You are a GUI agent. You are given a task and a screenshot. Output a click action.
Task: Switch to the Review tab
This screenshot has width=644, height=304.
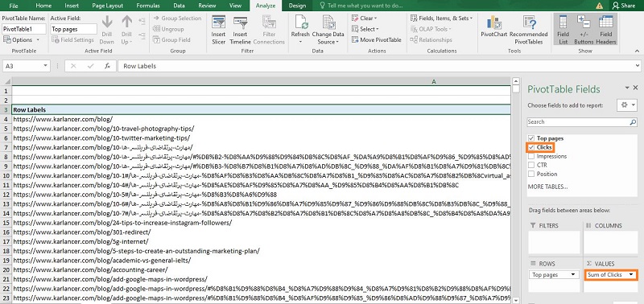pos(207,6)
